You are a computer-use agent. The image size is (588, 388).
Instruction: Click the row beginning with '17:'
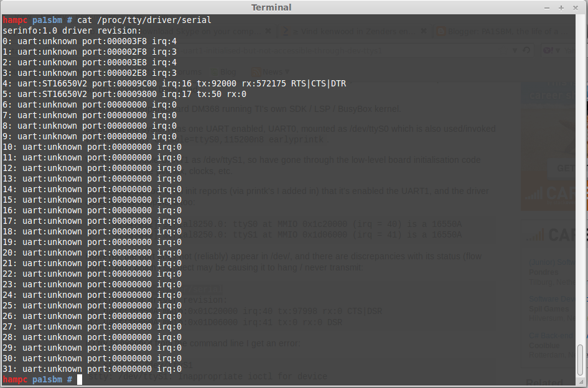point(92,221)
